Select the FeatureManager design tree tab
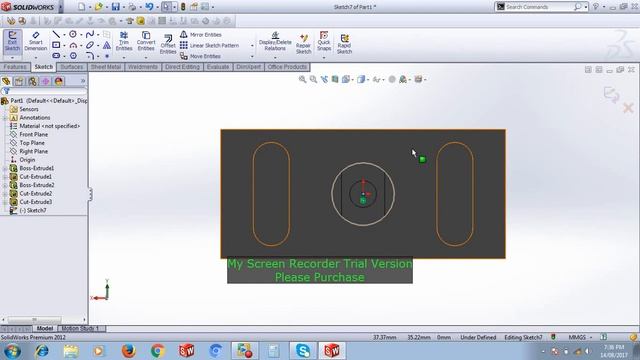640x360 pixels. pos(6,81)
